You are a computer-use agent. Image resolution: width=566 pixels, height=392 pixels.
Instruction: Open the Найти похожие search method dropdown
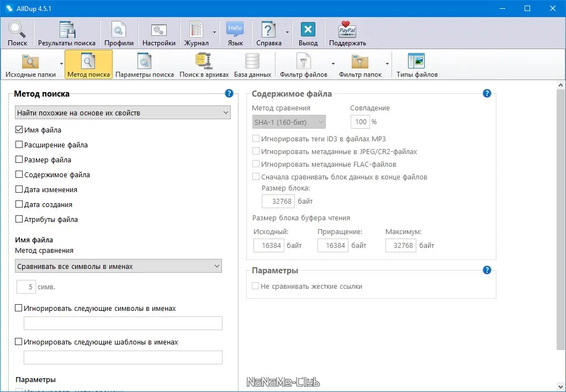pyautogui.click(x=123, y=113)
